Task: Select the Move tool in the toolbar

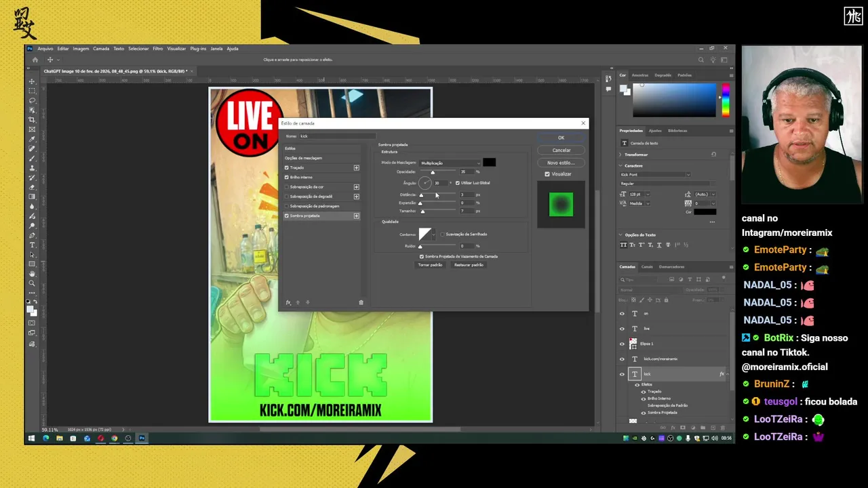Action: tap(32, 81)
